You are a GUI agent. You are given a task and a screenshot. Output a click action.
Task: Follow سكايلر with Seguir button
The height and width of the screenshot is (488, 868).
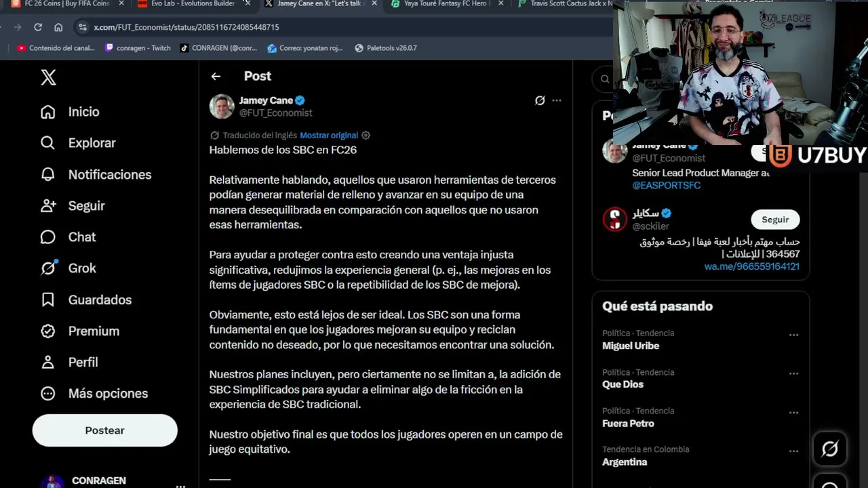click(775, 220)
